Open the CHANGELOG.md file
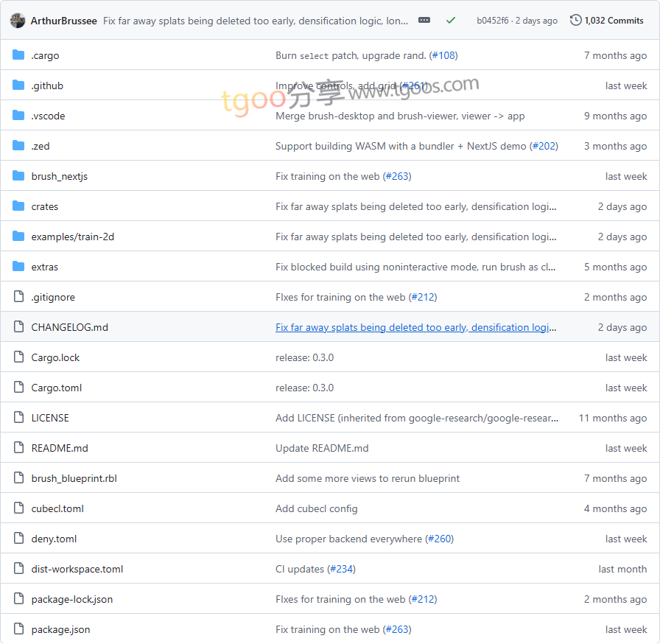 [x=69, y=327]
